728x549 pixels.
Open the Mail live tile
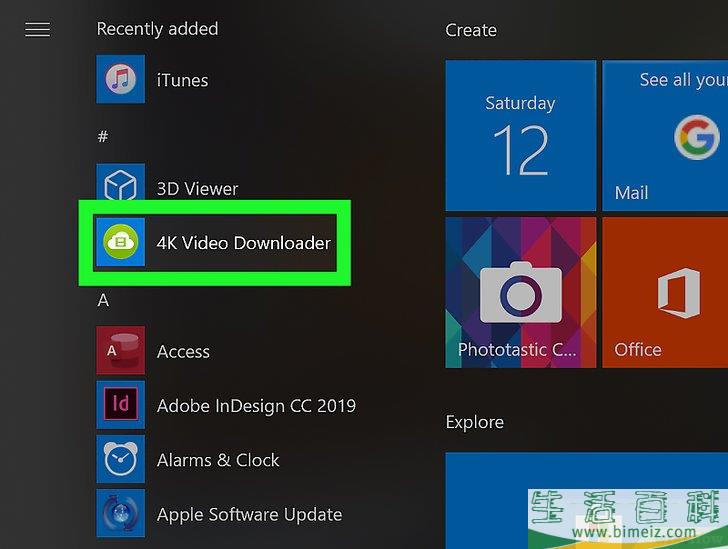(665, 135)
